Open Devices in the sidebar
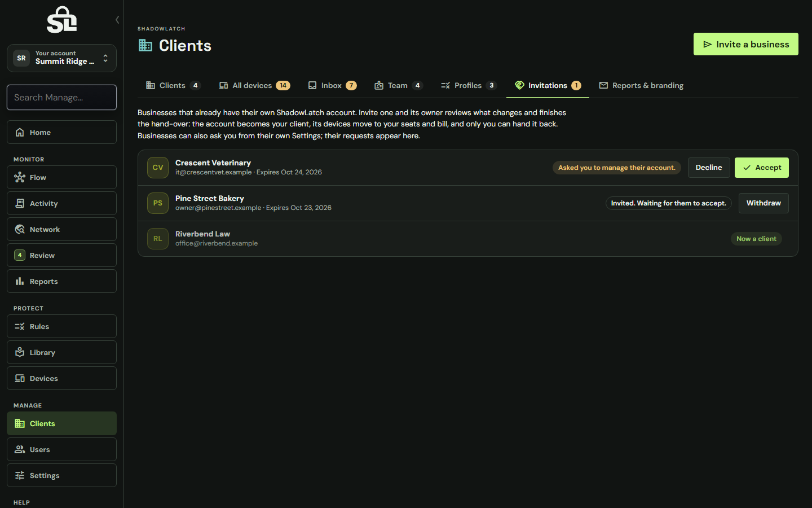The width and height of the screenshot is (812, 508). pos(61,378)
